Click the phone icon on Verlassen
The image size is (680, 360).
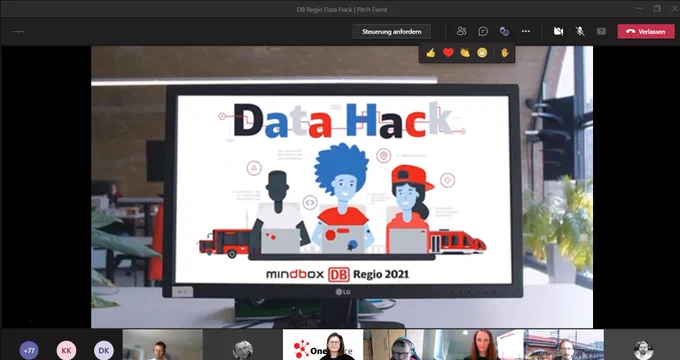pos(630,32)
